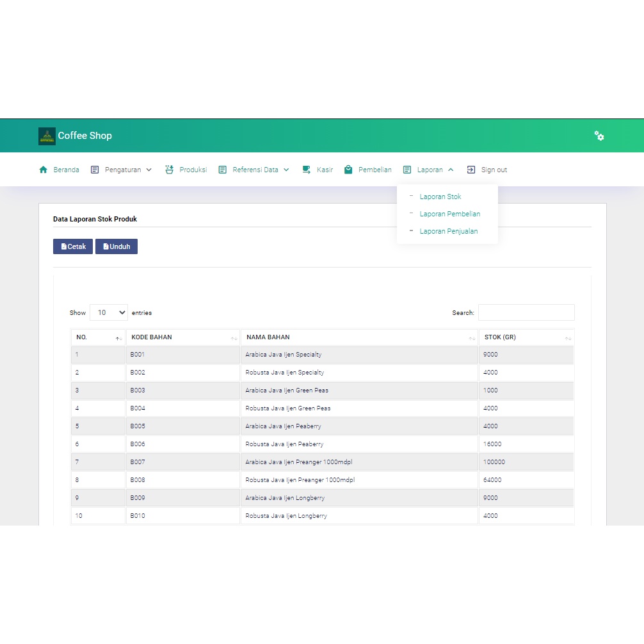The image size is (644, 644).
Task: Open the settings gears icon in header
Action: [x=599, y=136]
